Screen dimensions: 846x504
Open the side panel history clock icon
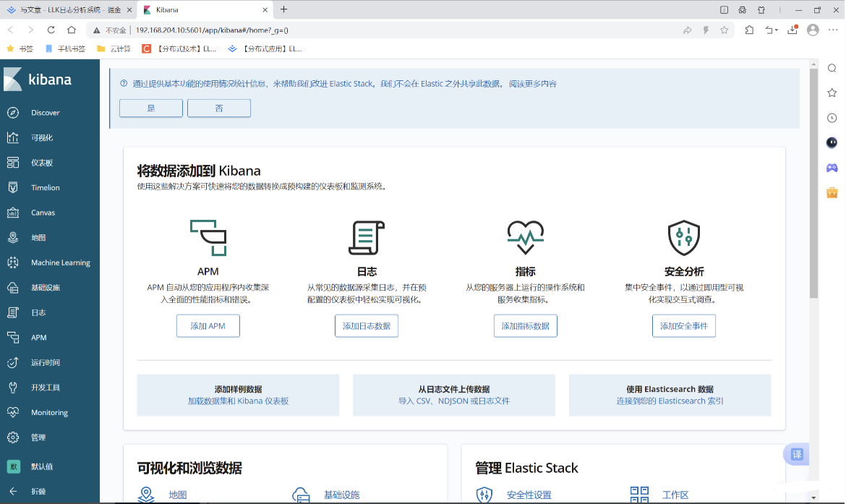pos(832,118)
